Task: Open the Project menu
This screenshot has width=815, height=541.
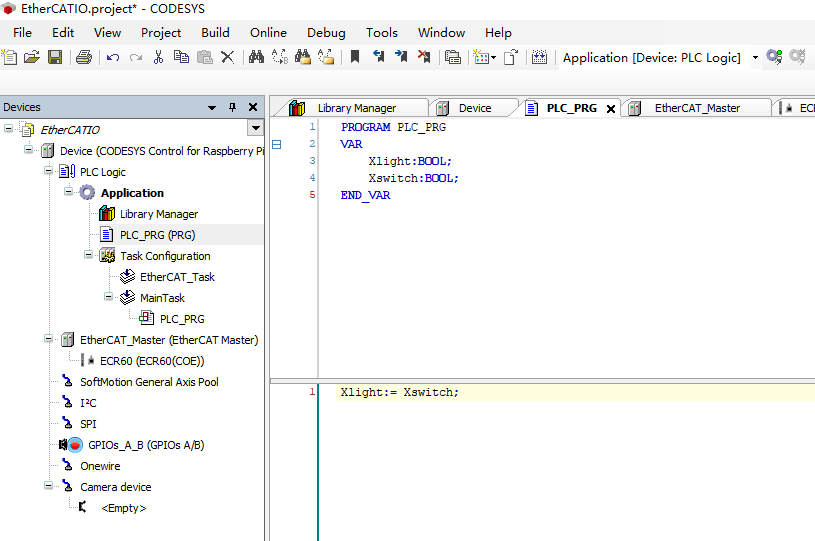Action: point(161,33)
